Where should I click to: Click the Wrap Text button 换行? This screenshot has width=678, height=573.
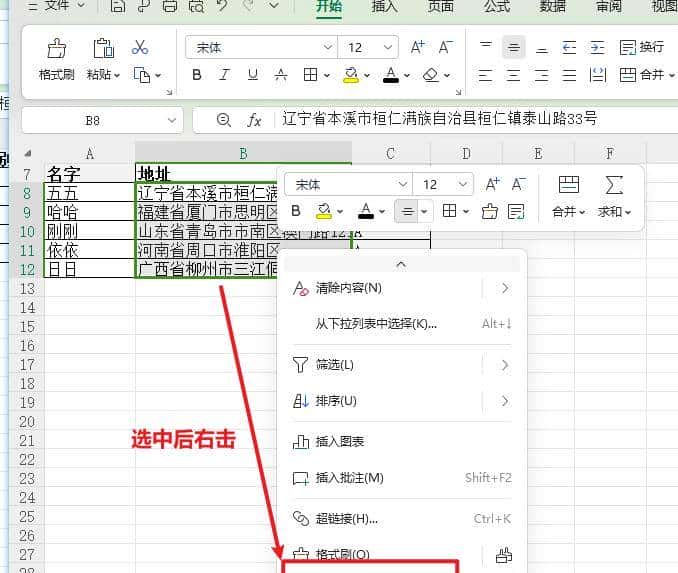642,47
